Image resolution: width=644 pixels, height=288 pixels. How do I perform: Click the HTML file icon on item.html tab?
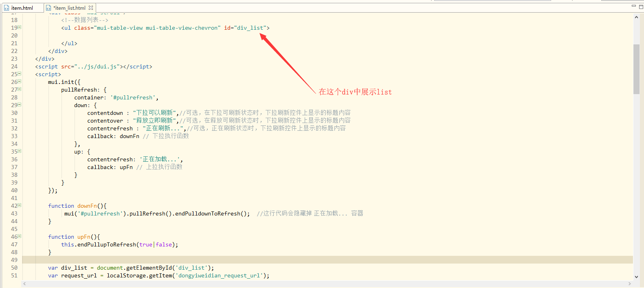[7, 8]
